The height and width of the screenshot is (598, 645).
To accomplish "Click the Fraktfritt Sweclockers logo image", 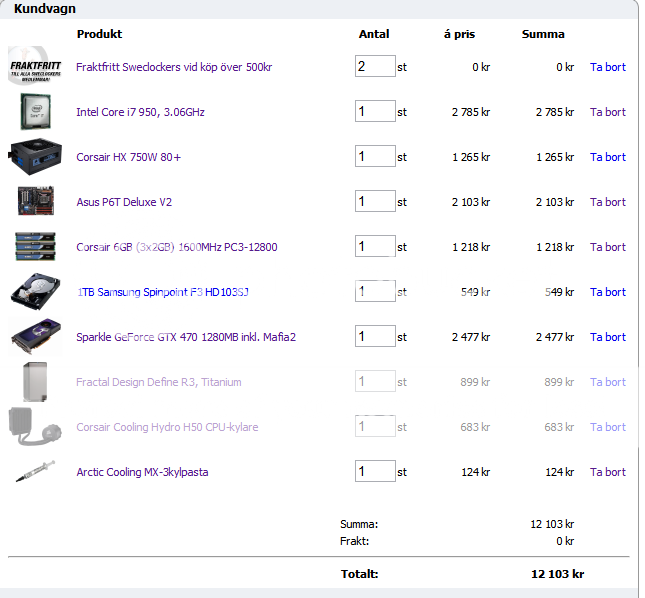I will [35, 67].
